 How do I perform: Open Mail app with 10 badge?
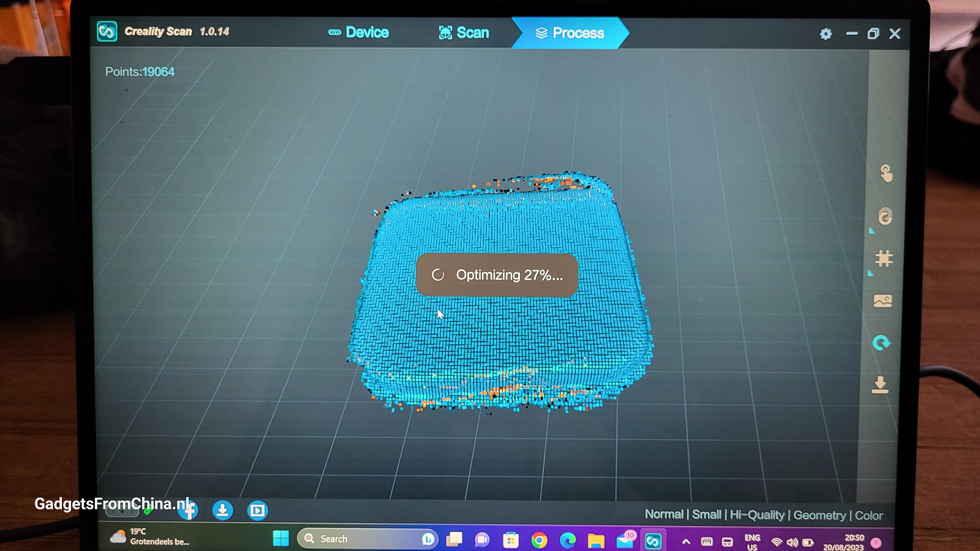(x=625, y=540)
